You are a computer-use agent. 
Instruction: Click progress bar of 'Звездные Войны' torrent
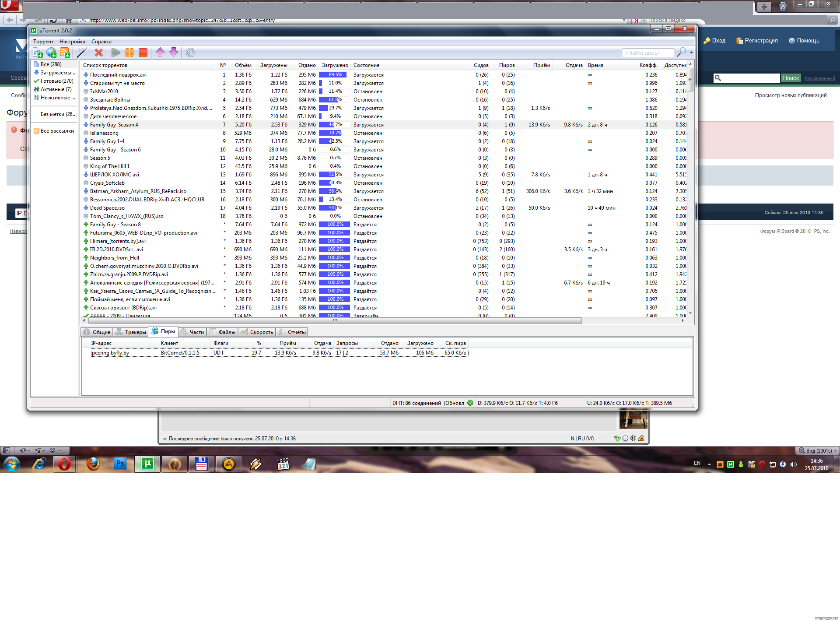(x=335, y=100)
